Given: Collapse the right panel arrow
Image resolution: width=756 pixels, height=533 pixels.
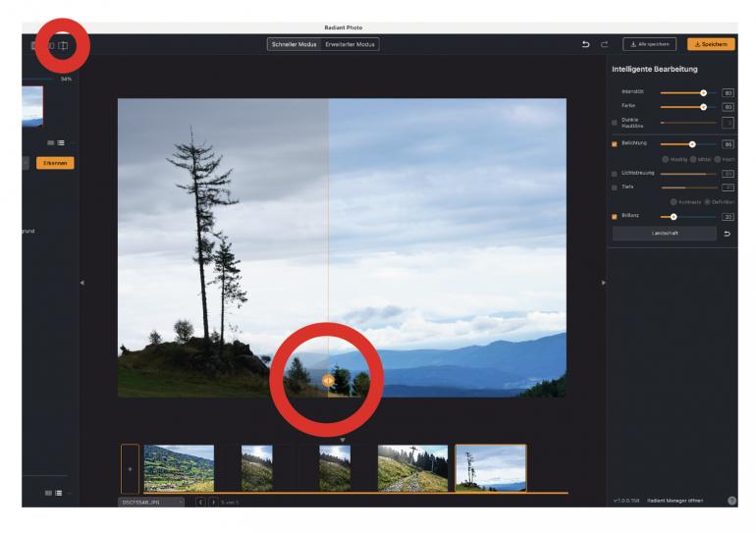Looking at the screenshot, I should (x=603, y=283).
